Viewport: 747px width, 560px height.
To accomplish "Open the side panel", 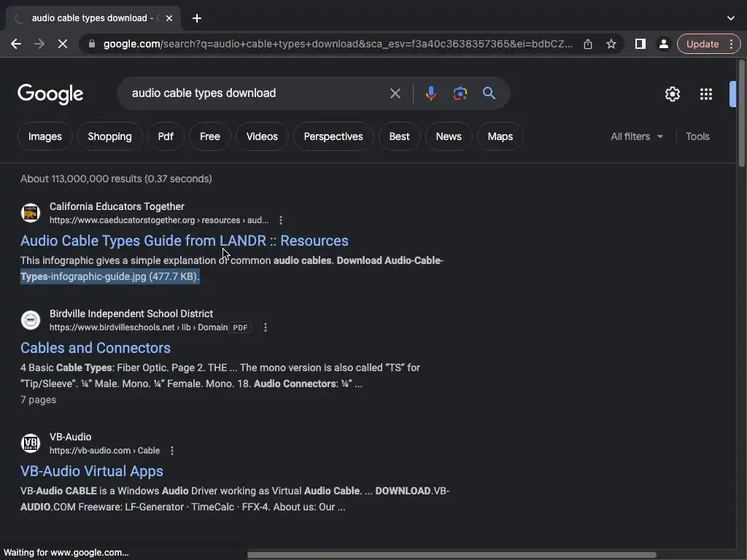I will [640, 44].
